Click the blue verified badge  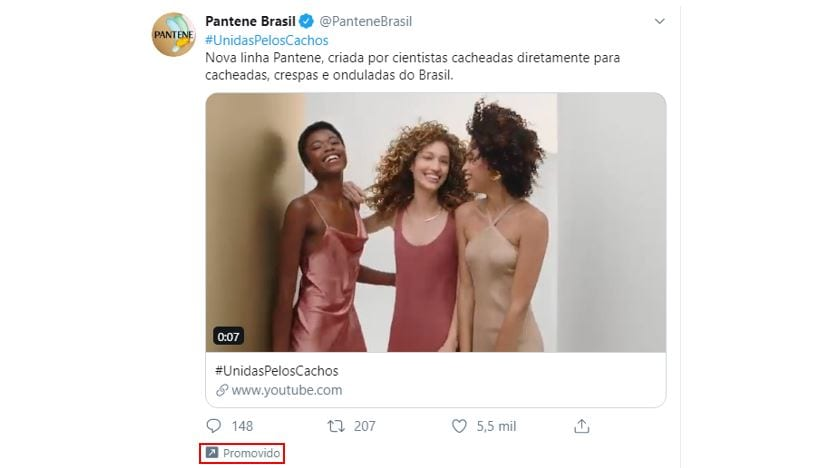(310, 21)
